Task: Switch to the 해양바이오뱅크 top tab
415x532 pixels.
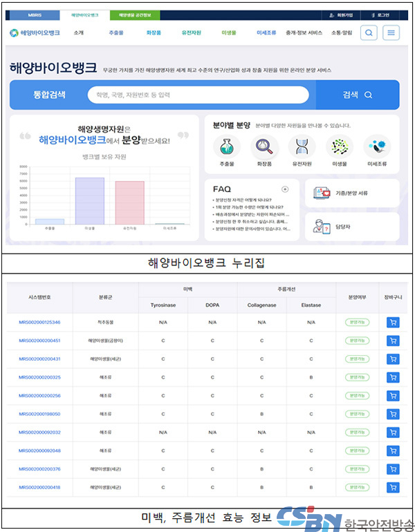Action: pyautogui.click(x=85, y=15)
